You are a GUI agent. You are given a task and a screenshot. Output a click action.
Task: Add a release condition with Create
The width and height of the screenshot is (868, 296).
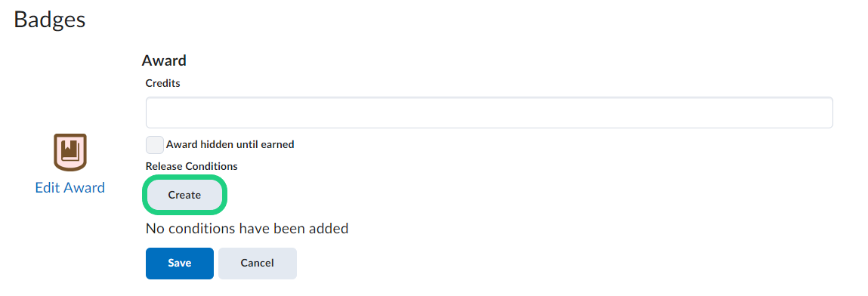click(184, 195)
